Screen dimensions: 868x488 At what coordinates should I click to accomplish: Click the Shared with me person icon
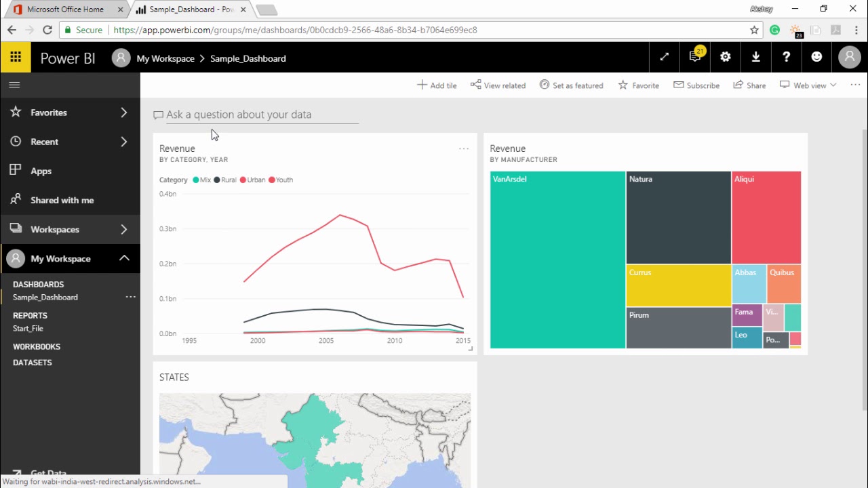click(x=16, y=200)
